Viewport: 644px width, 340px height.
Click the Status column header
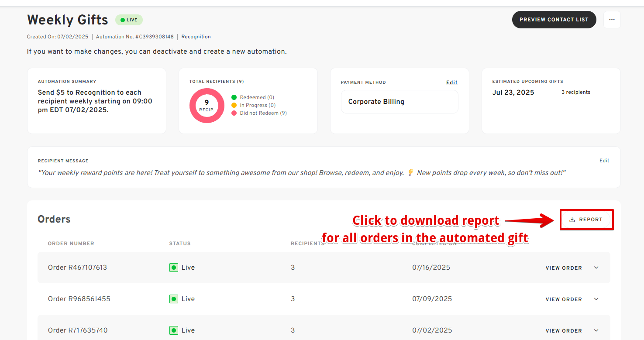pyautogui.click(x=180, y=244)
